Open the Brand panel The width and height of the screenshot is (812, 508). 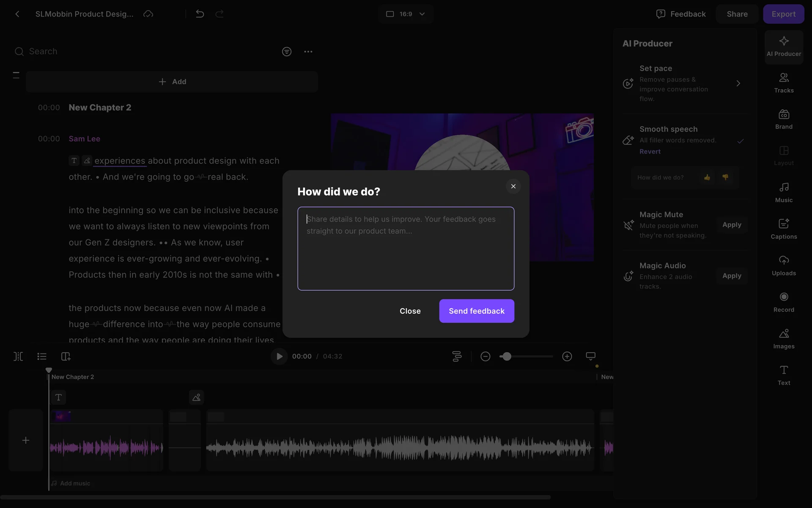click(x=784, y=119)
